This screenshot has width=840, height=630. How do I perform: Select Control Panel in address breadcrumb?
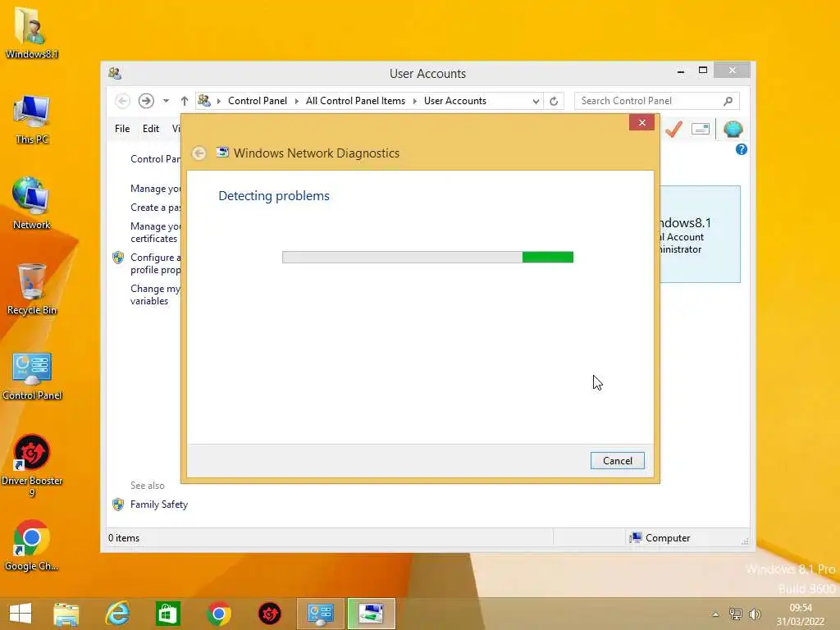pos(257,101)
